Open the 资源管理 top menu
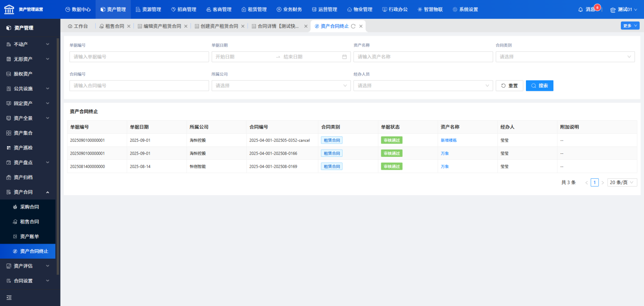Screen dimensions: 644x306 (x=148, y=9)
